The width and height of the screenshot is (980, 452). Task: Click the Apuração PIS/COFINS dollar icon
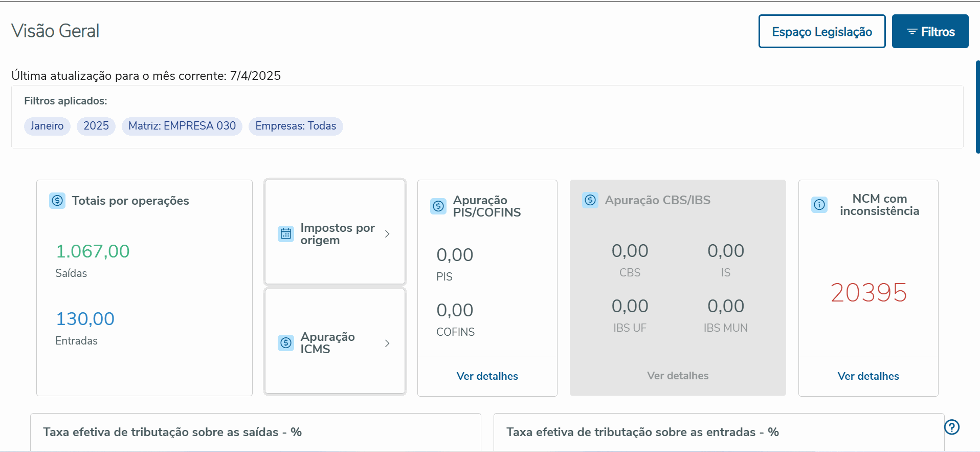coord(438,206)
